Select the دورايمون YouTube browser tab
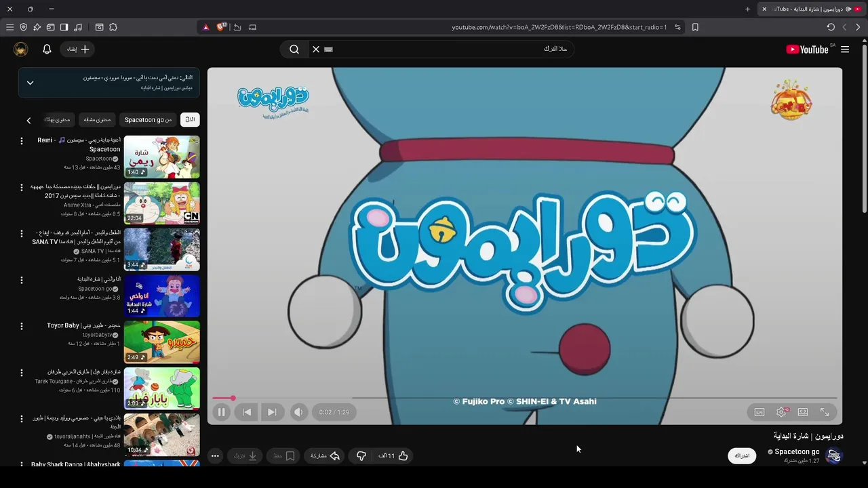 click(811, 9)
